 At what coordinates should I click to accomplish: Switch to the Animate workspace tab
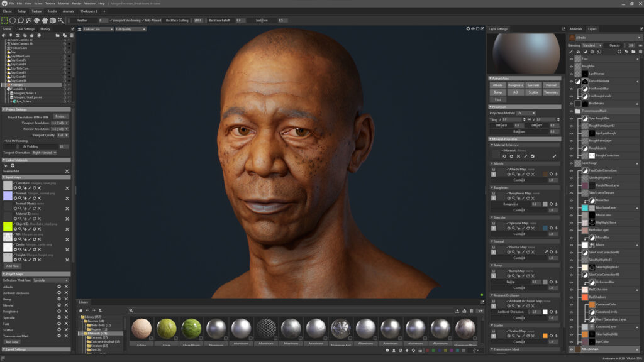coord(69,11)
